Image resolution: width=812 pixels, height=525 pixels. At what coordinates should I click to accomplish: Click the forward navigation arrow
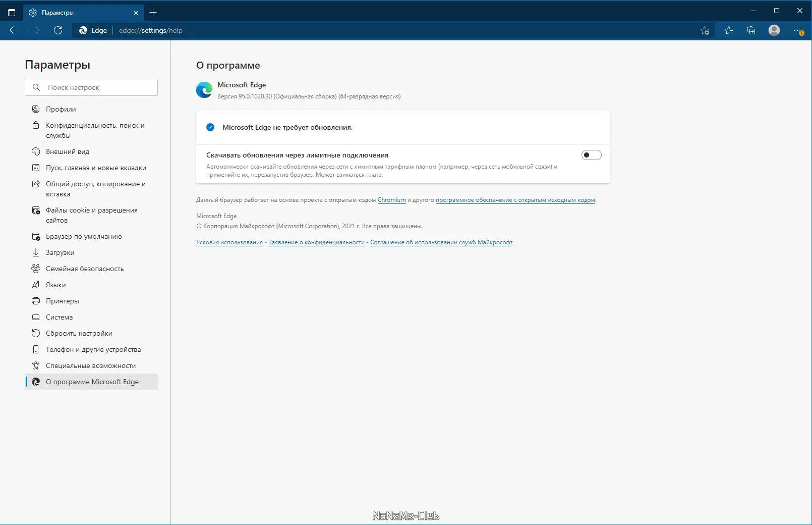click(x=36, y=30)
